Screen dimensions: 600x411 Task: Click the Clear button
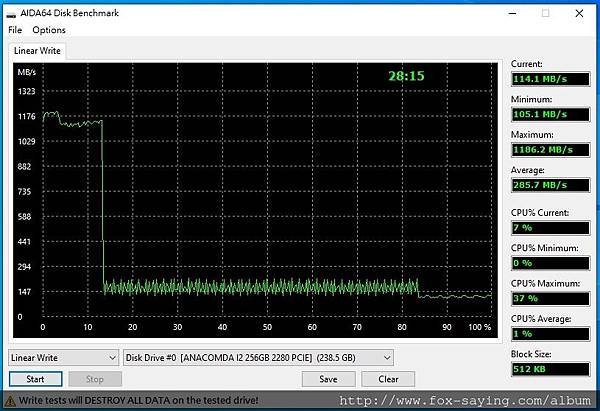pyautogui.click(x=388, y=379)
